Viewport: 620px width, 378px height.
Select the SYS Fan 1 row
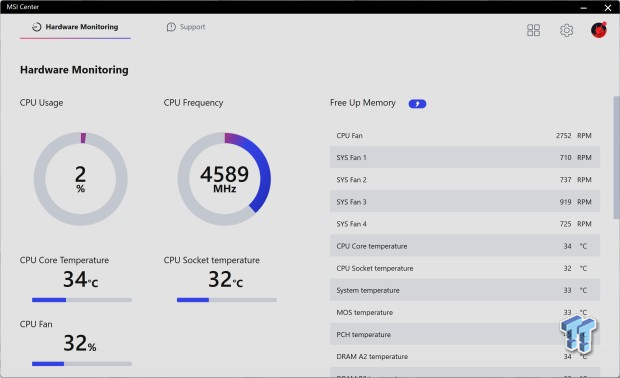465,157
